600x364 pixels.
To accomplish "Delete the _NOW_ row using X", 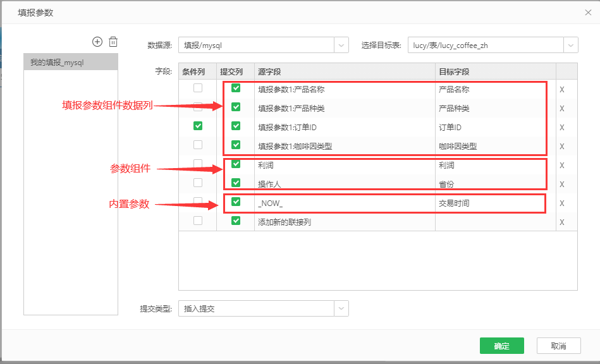I will [x=561, y=203].
